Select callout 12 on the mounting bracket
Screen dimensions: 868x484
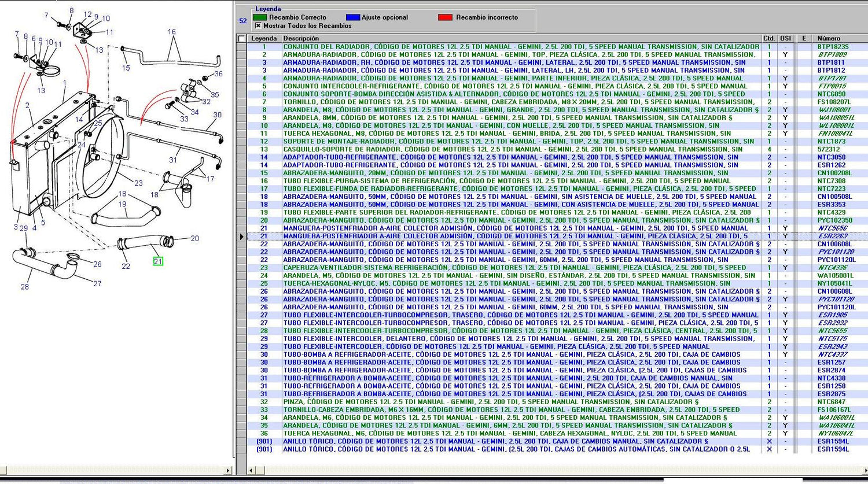point(87,14)
